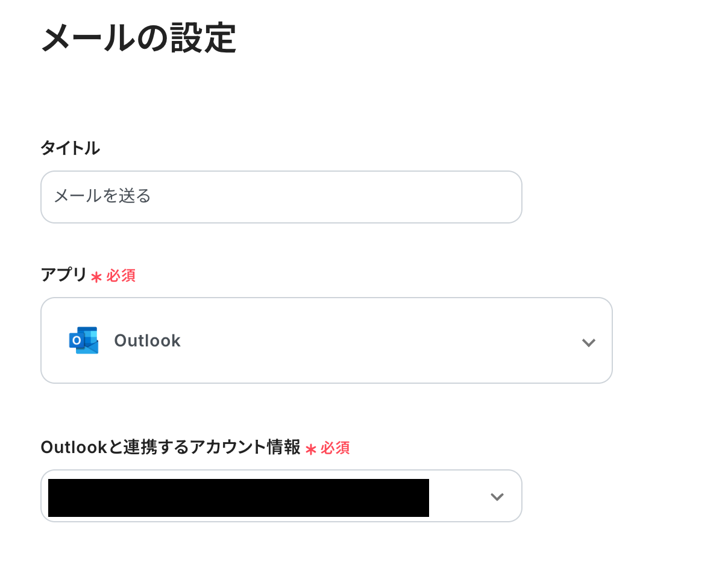Click the 必須 marker beside アプリ
Viewport: 728px width, 588px height.
121,276
